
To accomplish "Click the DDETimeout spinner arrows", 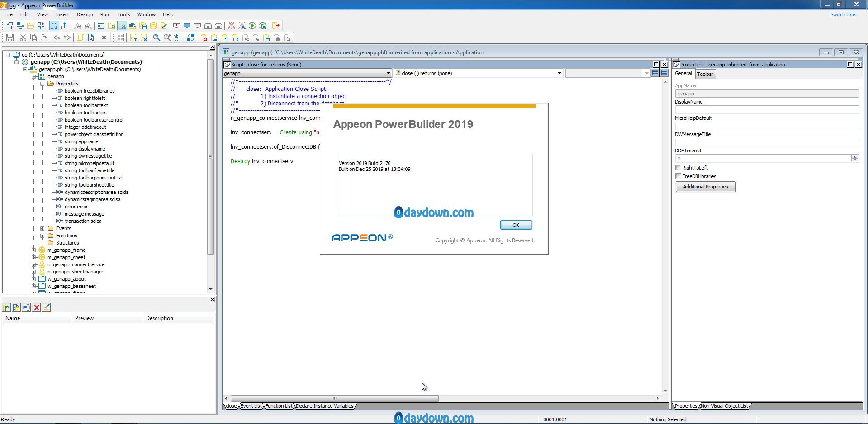I will pyautogui.click(x=854, y=159).
